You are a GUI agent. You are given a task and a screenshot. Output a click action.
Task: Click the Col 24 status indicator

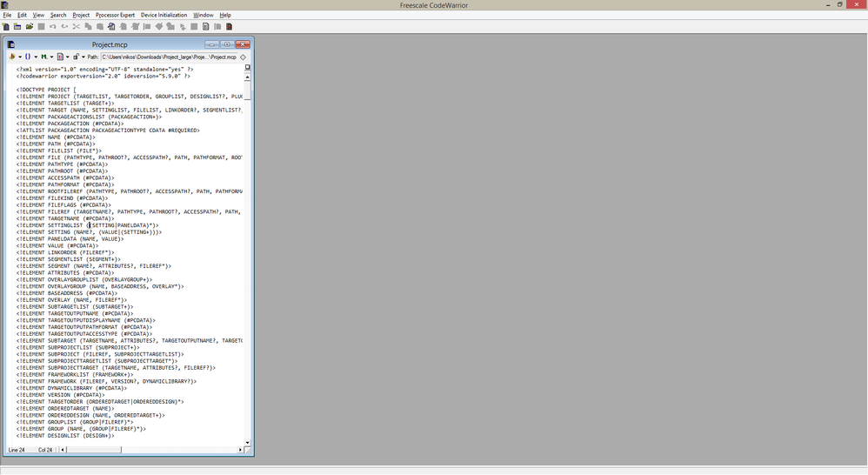tap(45, 450)
